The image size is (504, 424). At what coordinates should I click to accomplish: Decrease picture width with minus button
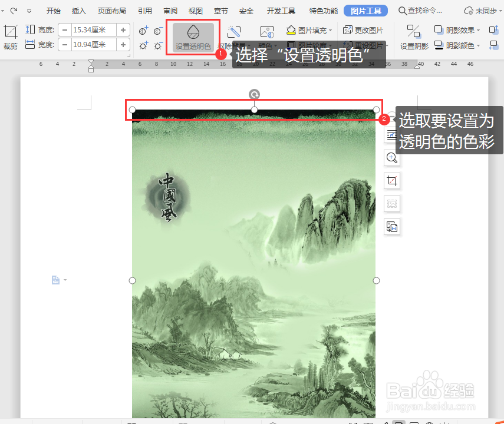coord(65,44)
